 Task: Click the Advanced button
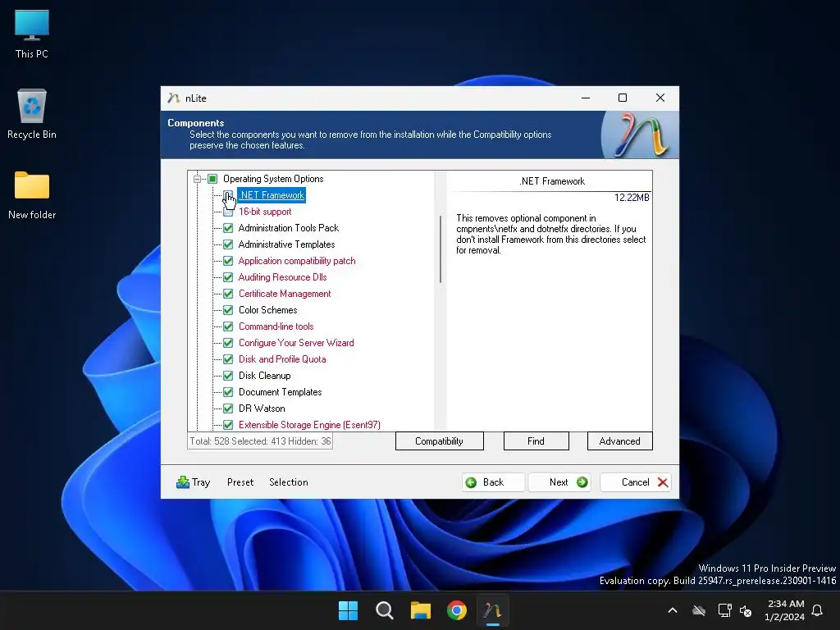pyautogui.click(x=620, y=441)
